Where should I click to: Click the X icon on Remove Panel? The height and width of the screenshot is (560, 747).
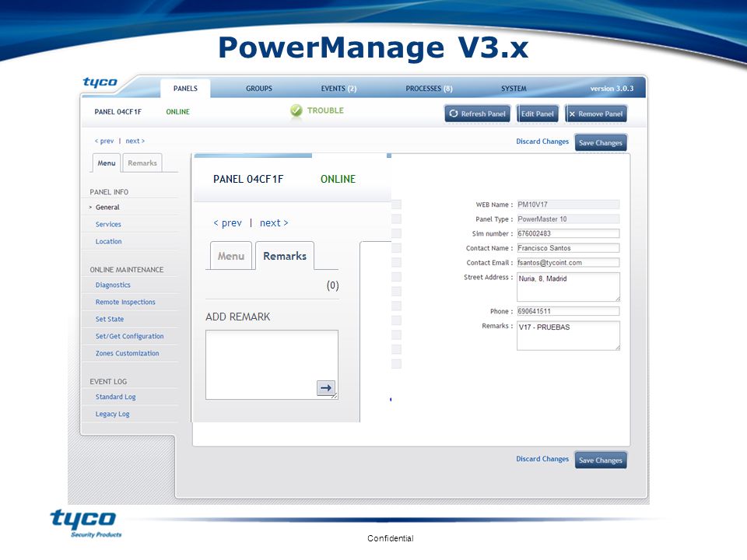572,114
